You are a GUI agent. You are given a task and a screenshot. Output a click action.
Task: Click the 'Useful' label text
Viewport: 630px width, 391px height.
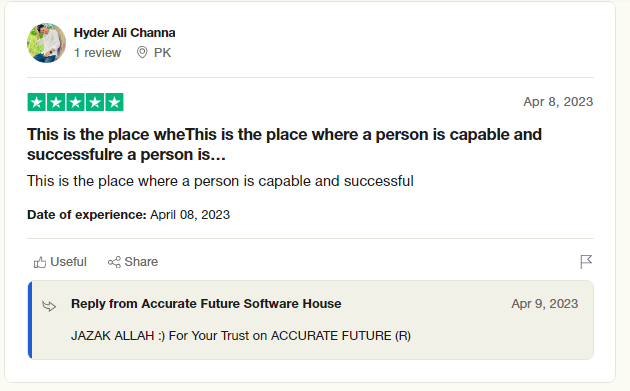pyautogui.click(x=68, y=262)
